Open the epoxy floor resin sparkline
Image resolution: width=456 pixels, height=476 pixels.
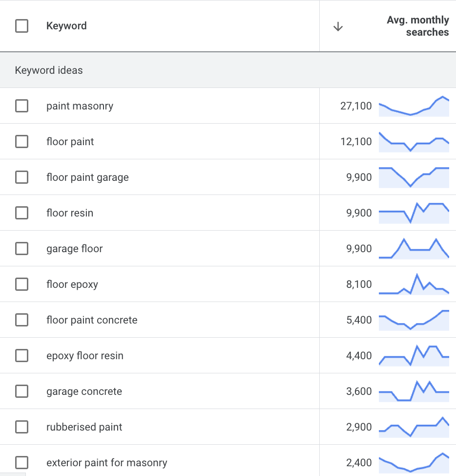coord(414,356)
